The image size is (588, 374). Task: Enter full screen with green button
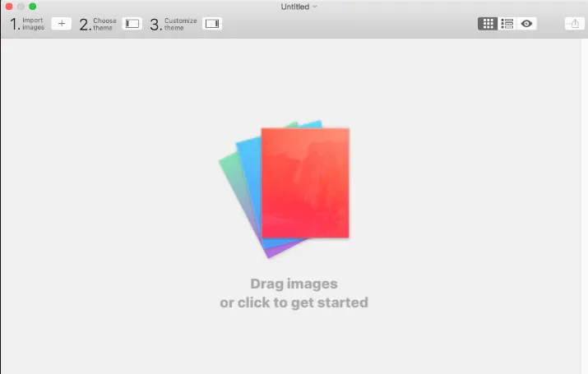[33, 7]
